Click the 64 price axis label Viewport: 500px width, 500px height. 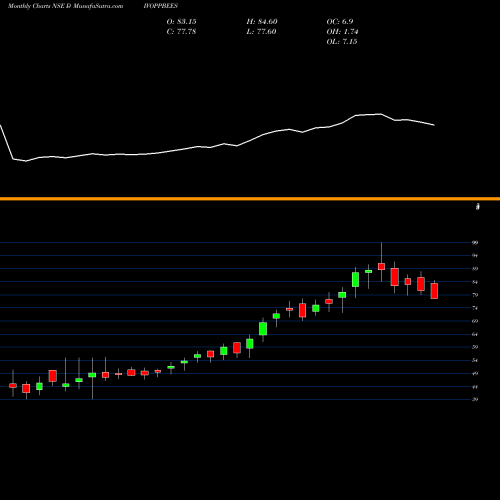(x=475, y=334)
